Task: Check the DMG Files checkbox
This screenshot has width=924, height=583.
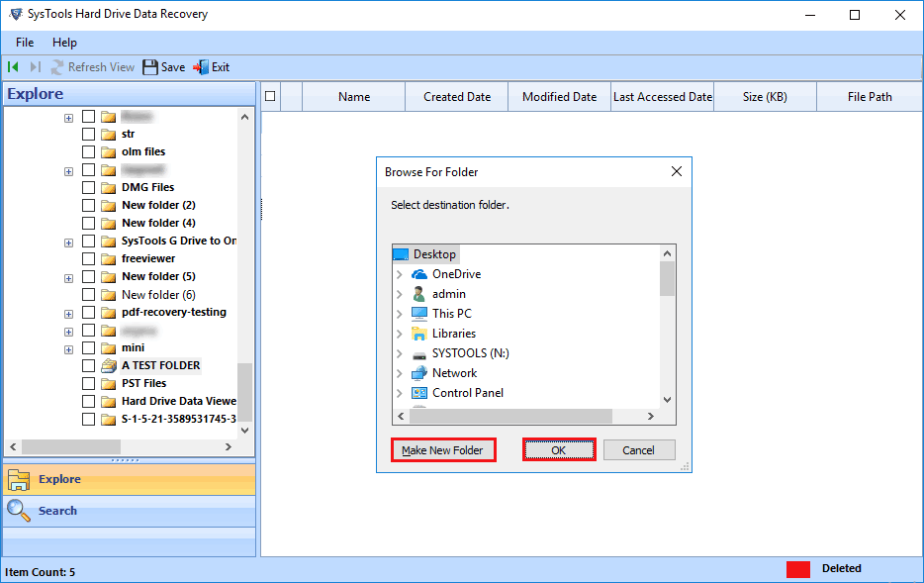Action: 88,187
